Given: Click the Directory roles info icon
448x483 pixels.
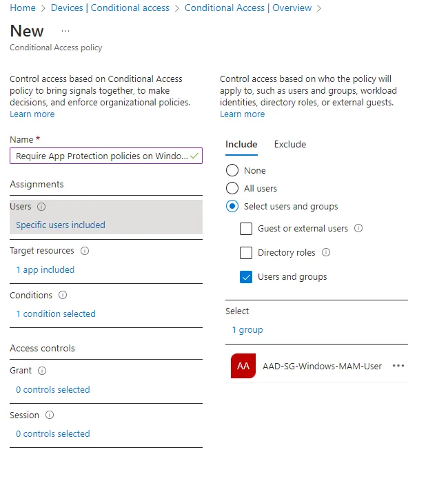Looking at the screenshot, I should 326,253.
